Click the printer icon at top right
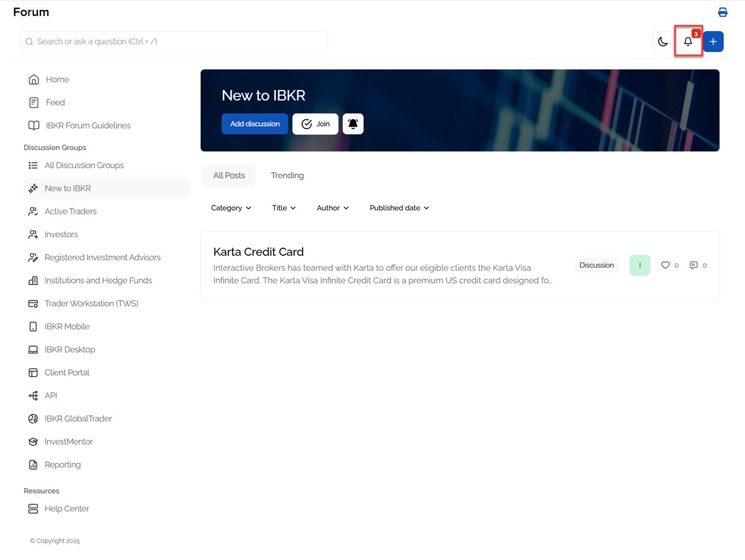The height and width of the screenshot is (560, 745). click(722, 12)
